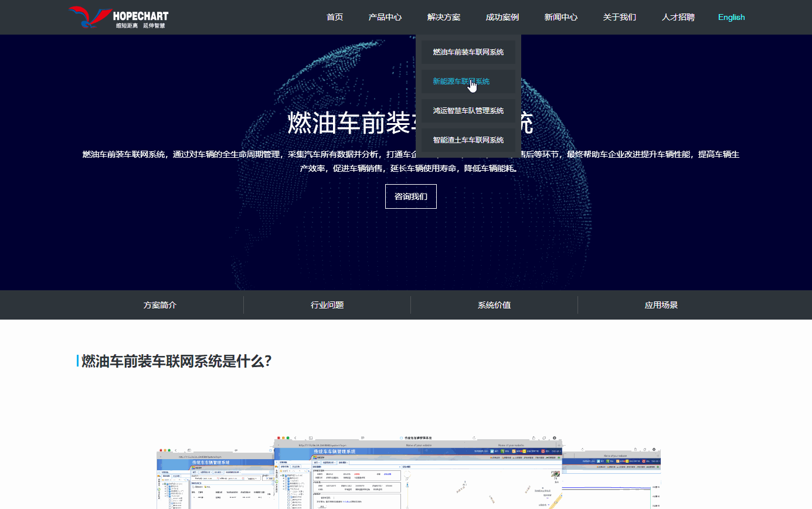Image resolution: width=812 pixels, height=509 pixels.
Task: Click the sidebar icon in the mockup browser toolbar
Action: click(x=310, y=437)
